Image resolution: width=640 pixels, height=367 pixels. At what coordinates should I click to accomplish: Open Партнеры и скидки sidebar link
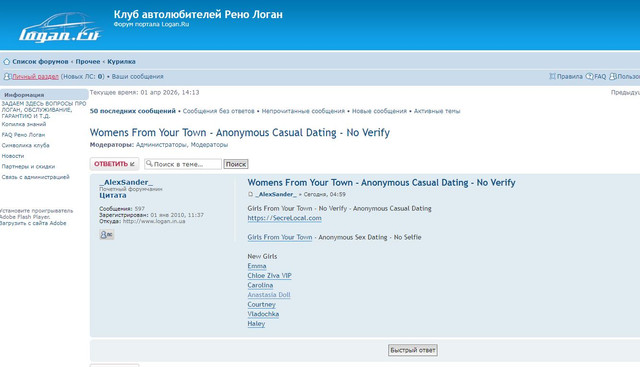pos(28,167)
